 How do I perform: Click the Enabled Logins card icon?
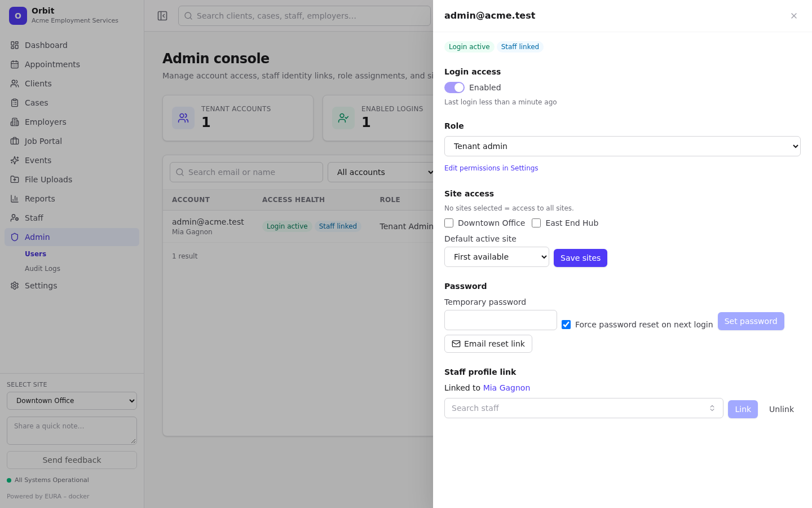(343, 118)
